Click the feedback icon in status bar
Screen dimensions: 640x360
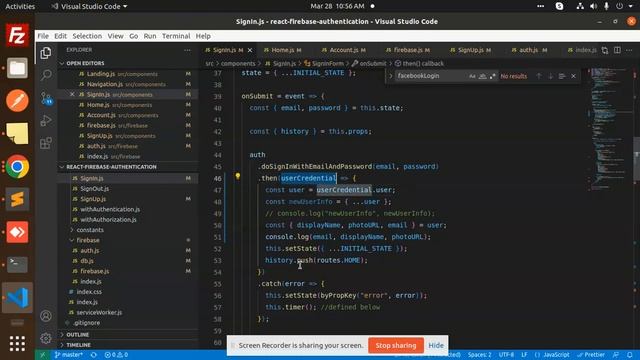tap(616, 355)
